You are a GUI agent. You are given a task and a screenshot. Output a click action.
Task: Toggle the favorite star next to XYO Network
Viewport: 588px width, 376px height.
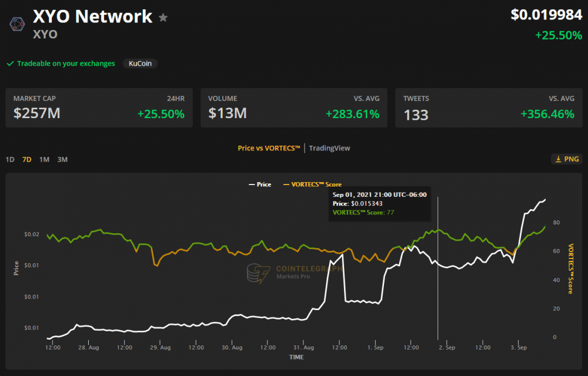pos(163,18)
